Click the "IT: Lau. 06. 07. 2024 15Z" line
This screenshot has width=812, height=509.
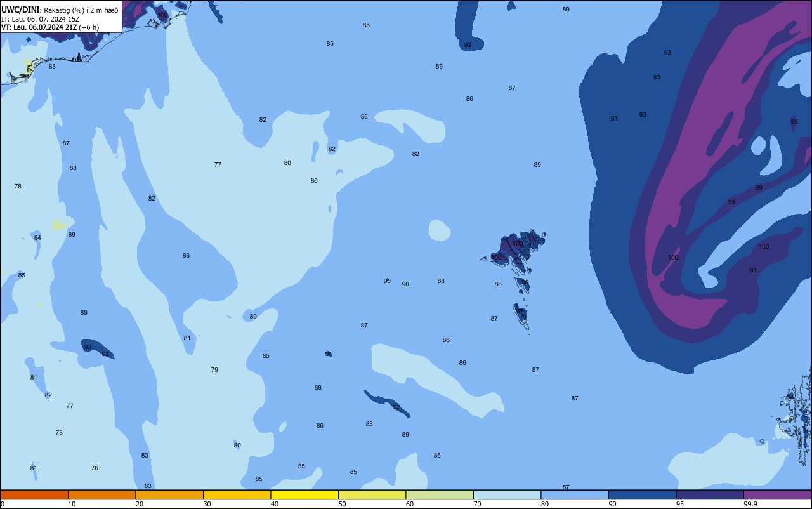pos(40,19)
